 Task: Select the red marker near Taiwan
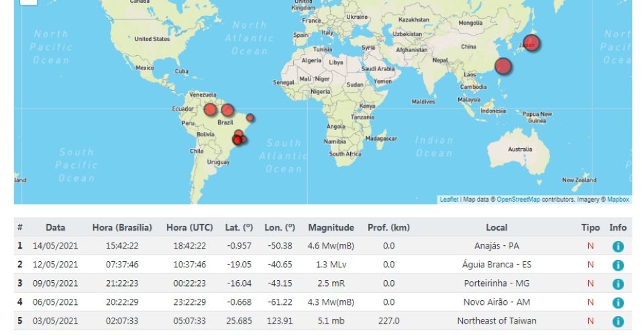[503, 66]
